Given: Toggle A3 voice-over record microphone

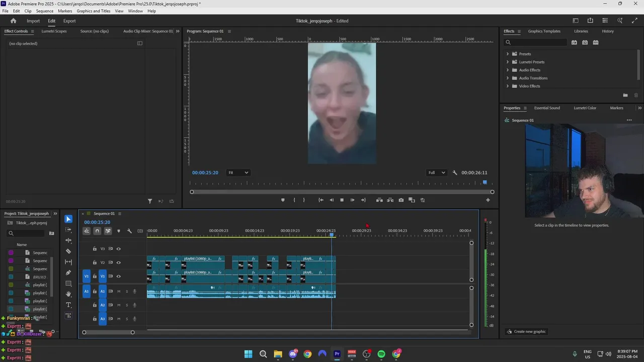Looking at the screenshot, I should (134, 319).
